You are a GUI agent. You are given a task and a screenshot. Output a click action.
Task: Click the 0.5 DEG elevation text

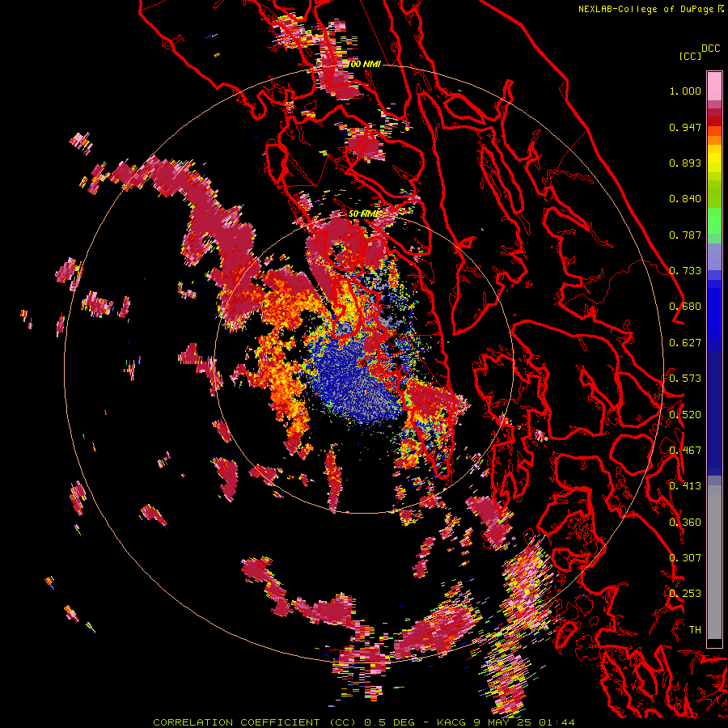pyautogui.click(x=391, y=722)
